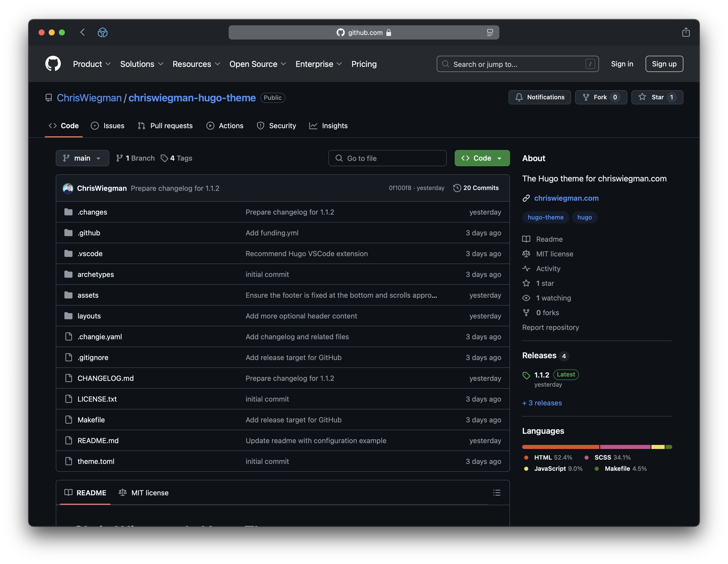
Task: Click Recommend Hugo VSCode extension commit message
Action: pyautogui.click(x=307, y=254)
